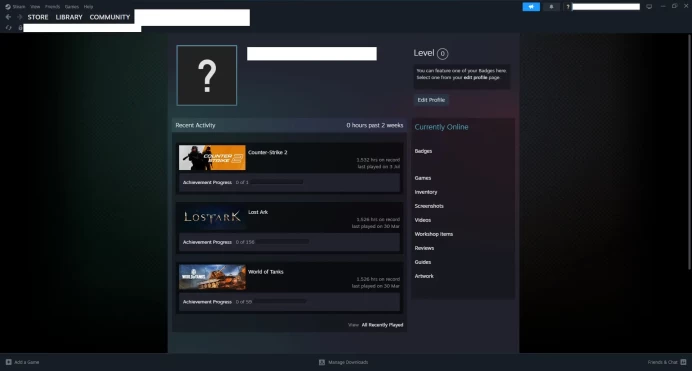Go forward with the right arrow icon
The height and width of the screenshot is (371, 692).
pos(19,17)
